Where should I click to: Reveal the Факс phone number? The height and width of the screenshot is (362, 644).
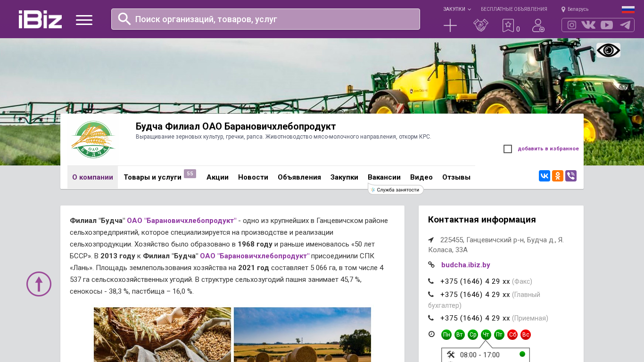[x=475, y=281]
